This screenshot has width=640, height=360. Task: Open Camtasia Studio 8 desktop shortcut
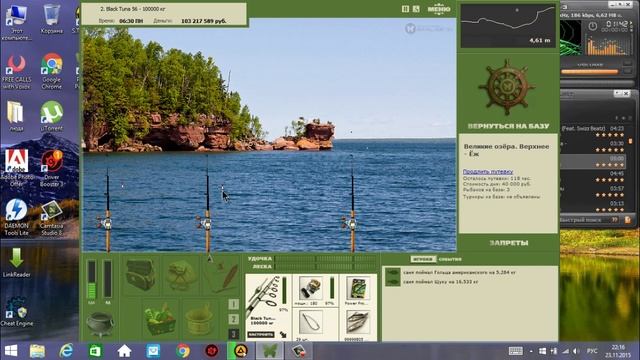(51, 218)
